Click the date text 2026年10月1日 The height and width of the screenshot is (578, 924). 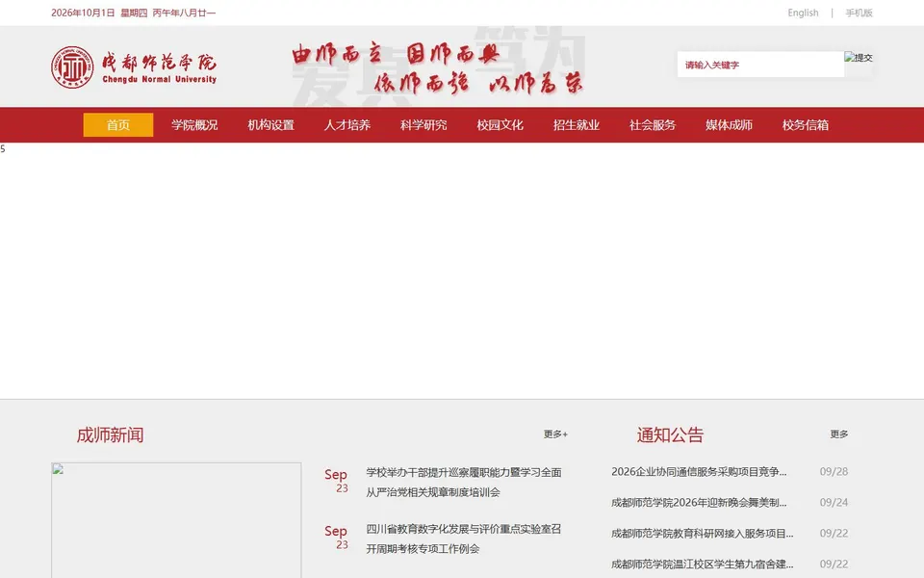[83, 13]
